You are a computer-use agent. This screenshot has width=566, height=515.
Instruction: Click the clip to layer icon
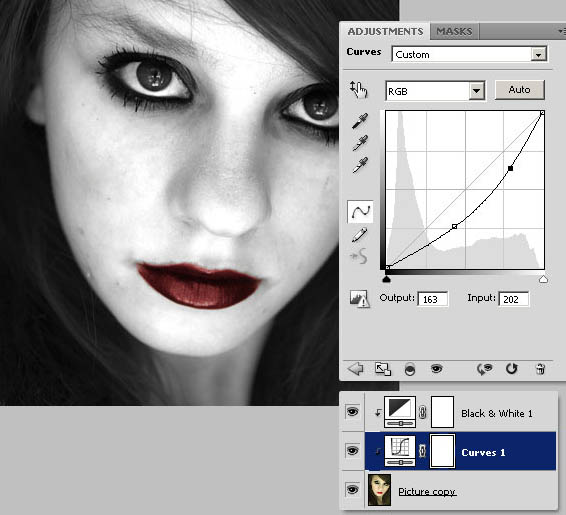pos(410,370)
